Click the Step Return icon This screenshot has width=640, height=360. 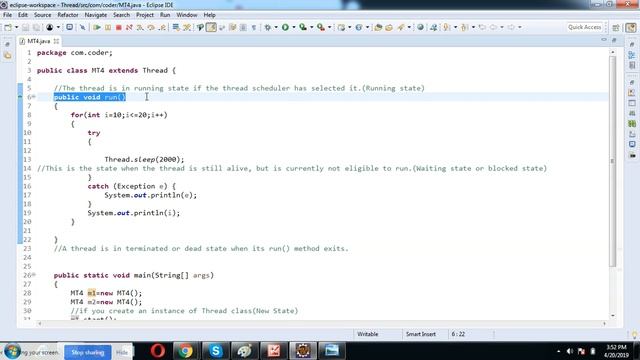(162, 27)
